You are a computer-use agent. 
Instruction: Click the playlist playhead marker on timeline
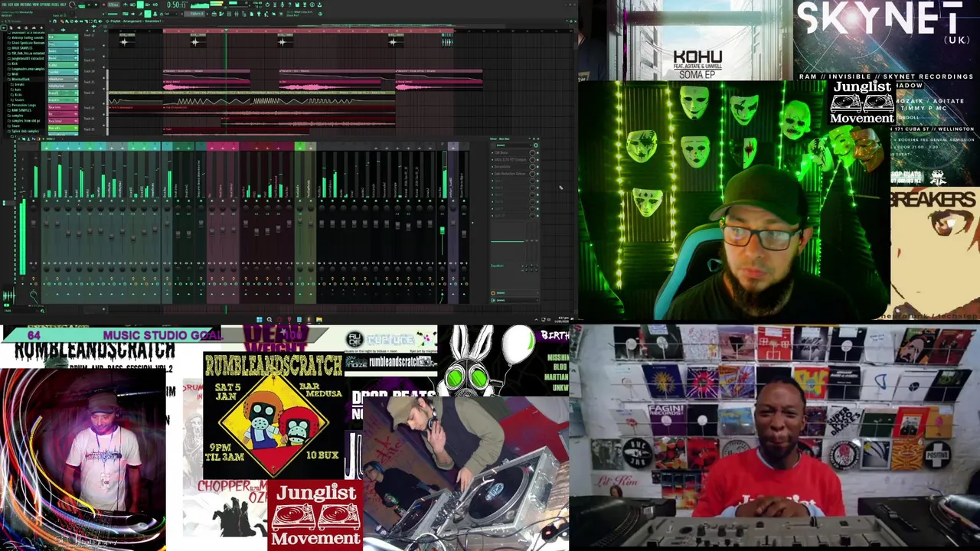pos(226,30)
